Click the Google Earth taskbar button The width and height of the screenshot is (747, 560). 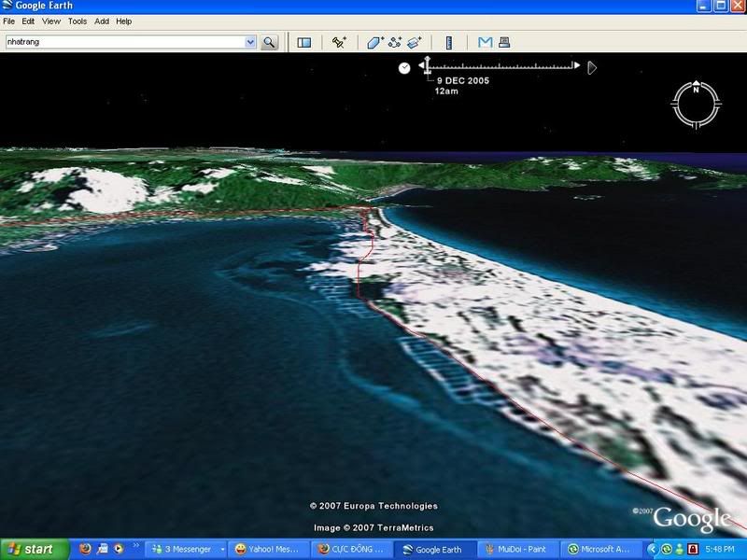435,550
